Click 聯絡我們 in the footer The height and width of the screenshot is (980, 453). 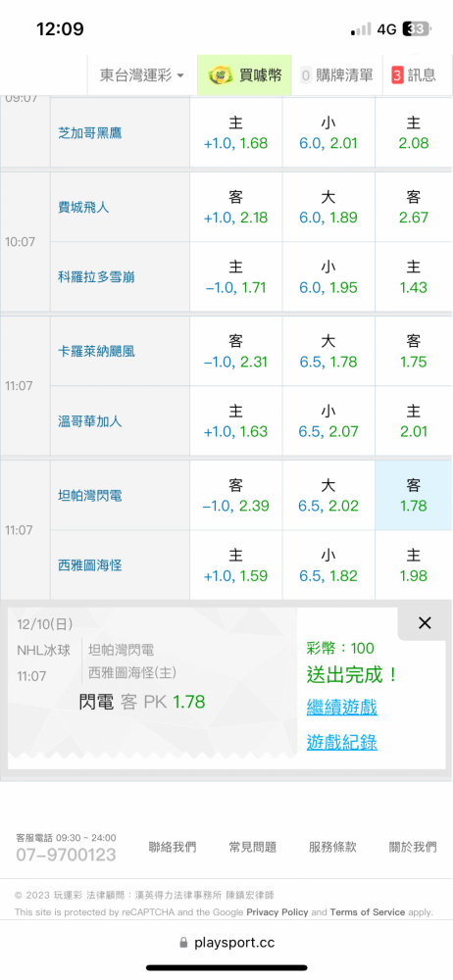[x=172, y=847]
